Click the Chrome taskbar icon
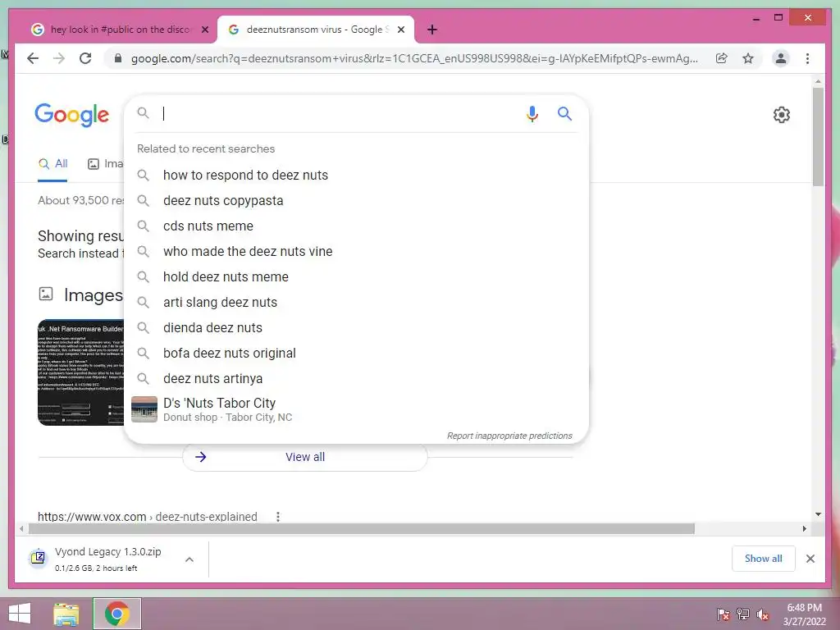The image size is (840, 630). click(117, 614)
